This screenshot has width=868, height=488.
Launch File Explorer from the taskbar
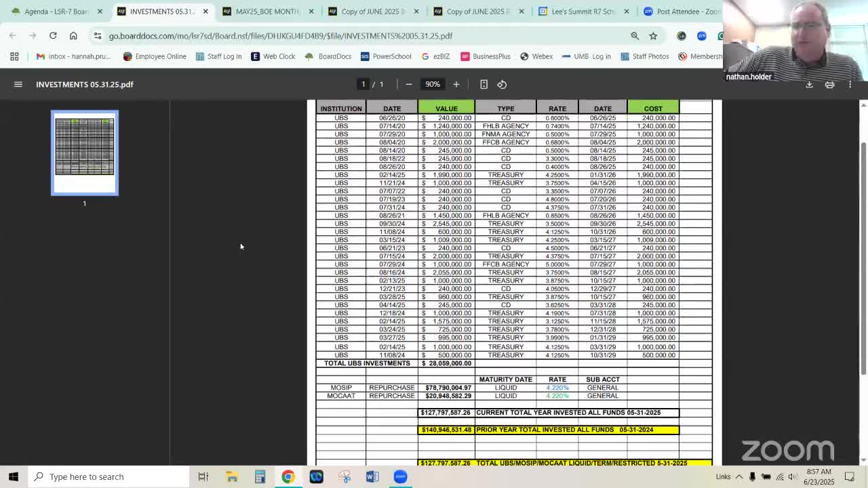point(232,476)
